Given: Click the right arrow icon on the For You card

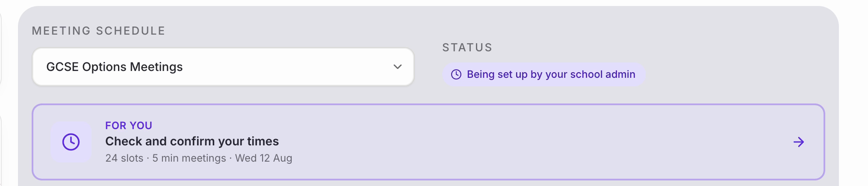Looking at the screenshot, I should point(799,142).
